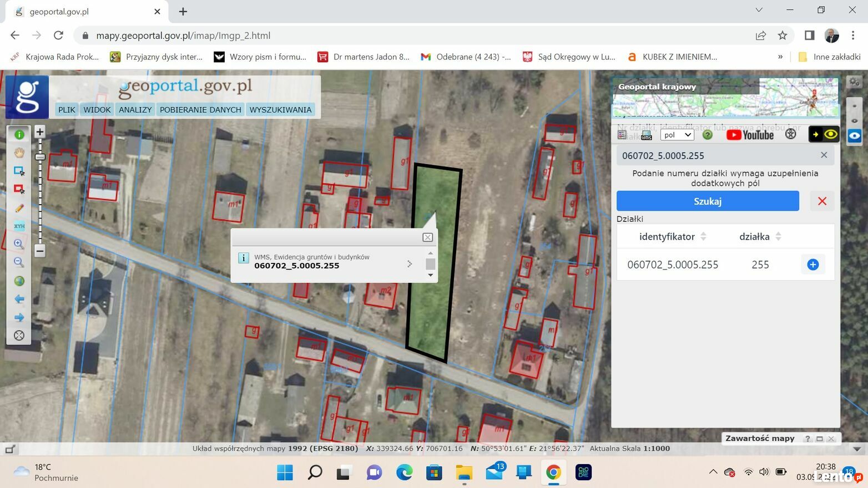Viewport: 868px width, 488px height.
Task: Activate the green info identify tool
Action: pos(19,135)
